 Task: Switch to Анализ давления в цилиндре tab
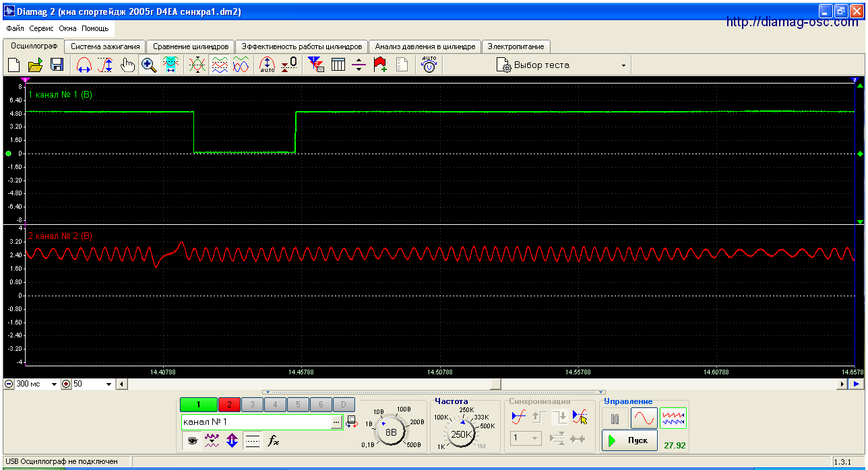425,46
